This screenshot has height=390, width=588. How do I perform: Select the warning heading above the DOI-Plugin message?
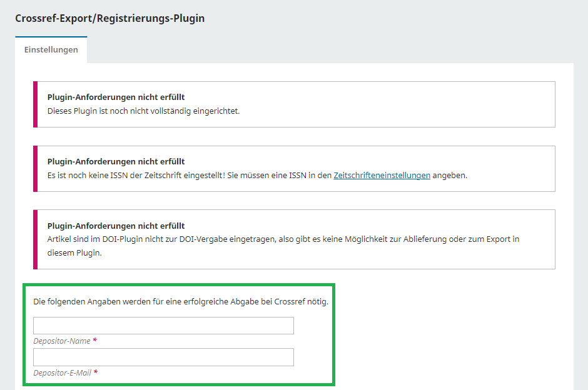[x=116, y=226]
